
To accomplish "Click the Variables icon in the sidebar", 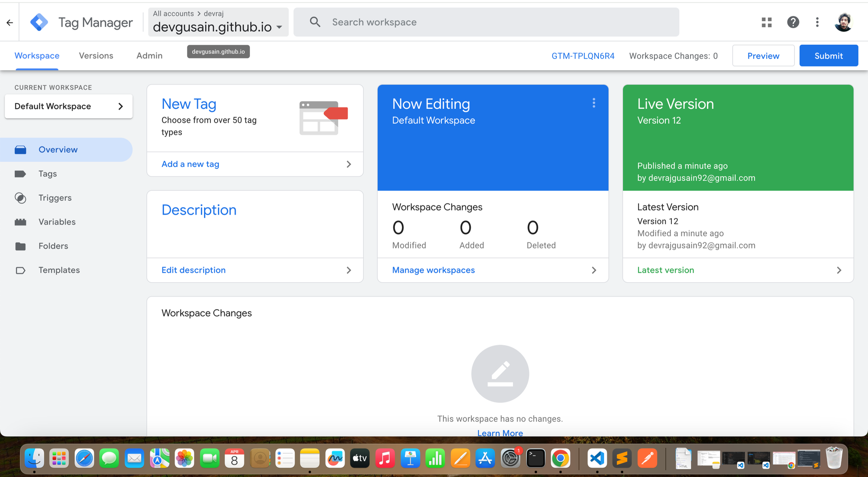I will (20, 222).
